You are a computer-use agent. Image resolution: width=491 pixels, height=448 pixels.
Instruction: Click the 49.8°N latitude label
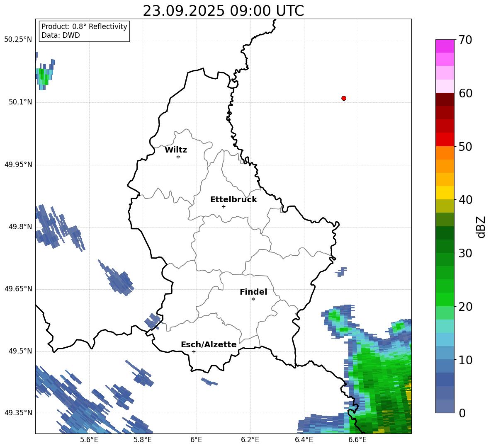[20, 227]
